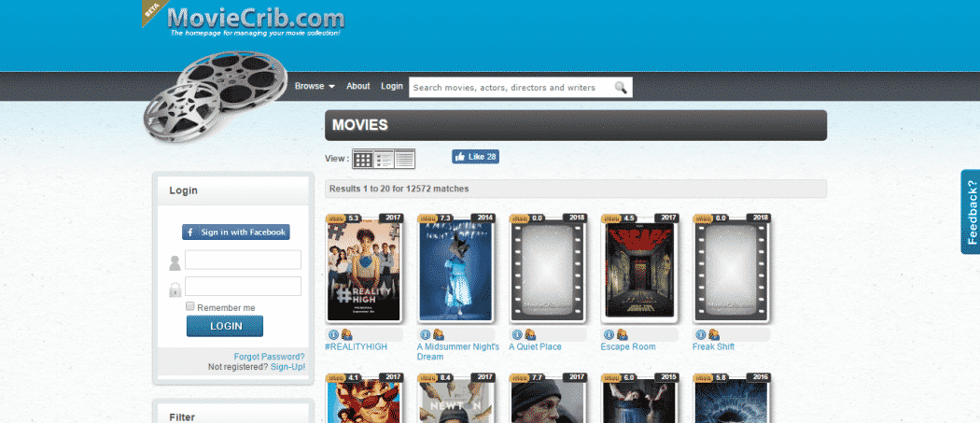The width and height of the screenshot is (980, 423).
Task: Click the people icon under Freak Shift
Action: point(714,335)
